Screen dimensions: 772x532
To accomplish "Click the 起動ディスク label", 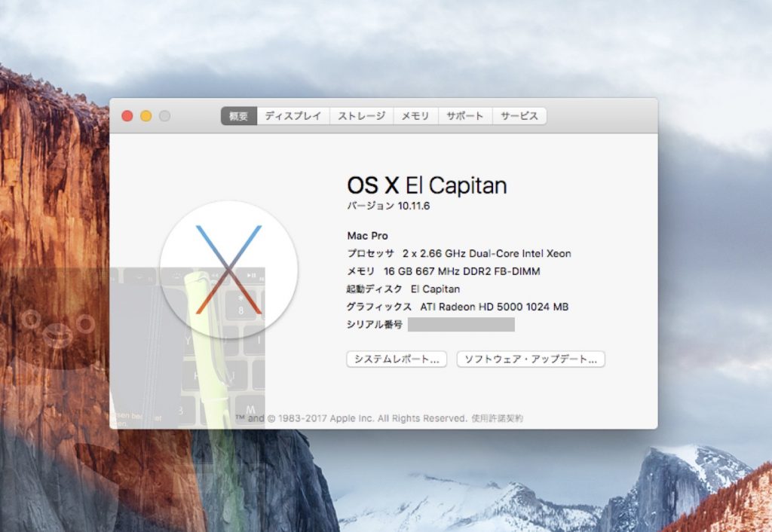I will coord(374,289).
